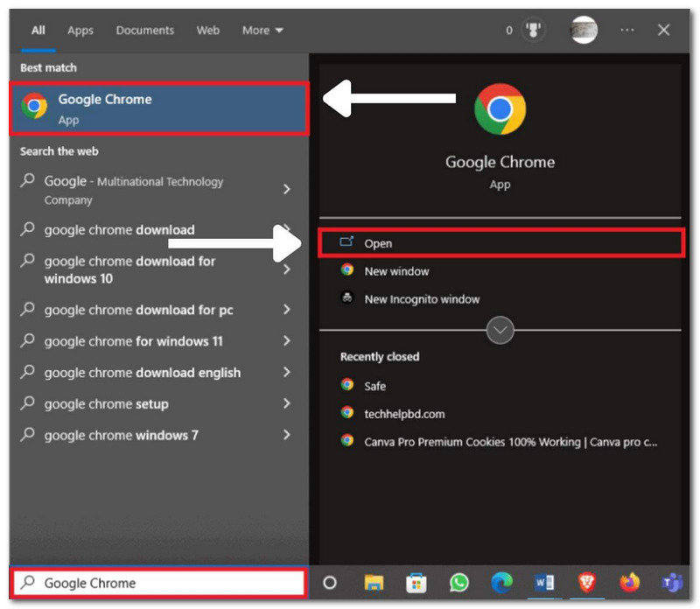Viewport: 700px width, 609px height.
Task: Click the search box containing Google Chrome
Action: (160, 582)
